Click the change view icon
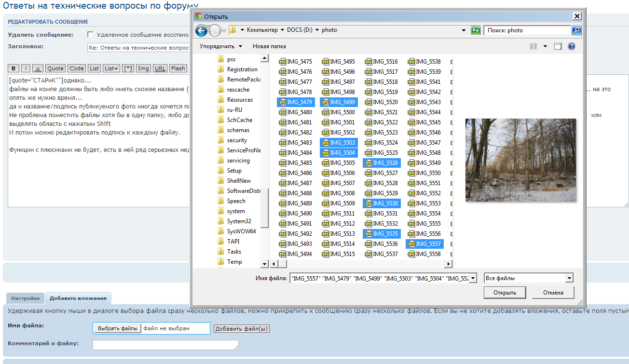The height and width of the screenshot is (364, 629). point(533,46)
